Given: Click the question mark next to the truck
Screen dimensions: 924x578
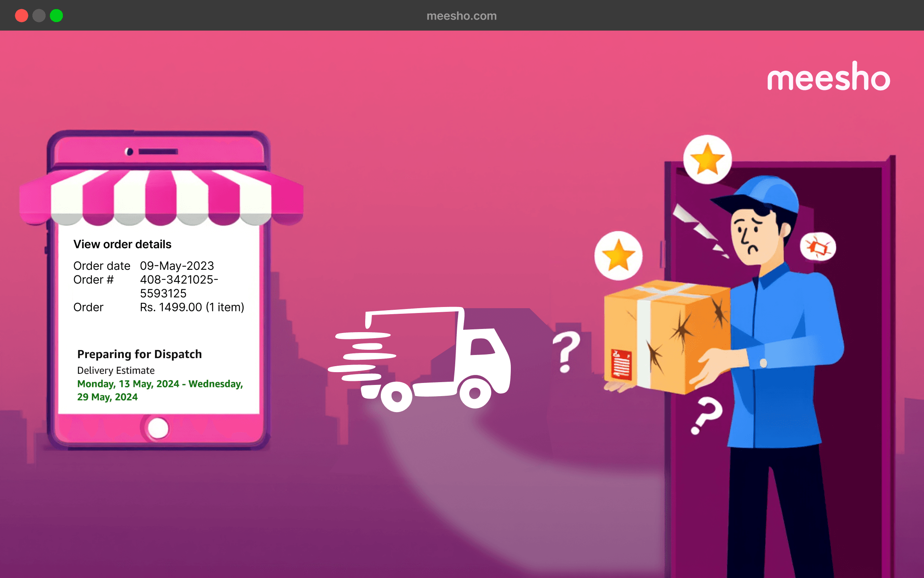Looking at the screenshot, I should [566, 351].
